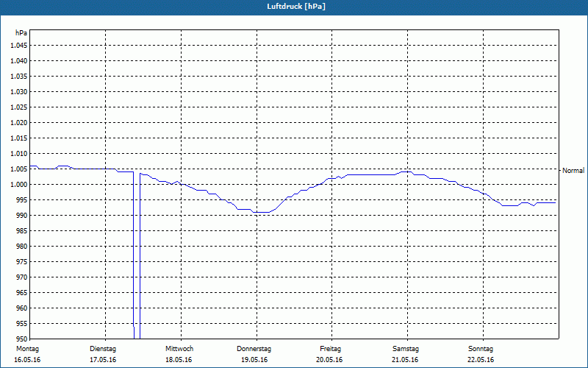
Task: Click the 1.030 y-axis value
Action: click(19, 91)
